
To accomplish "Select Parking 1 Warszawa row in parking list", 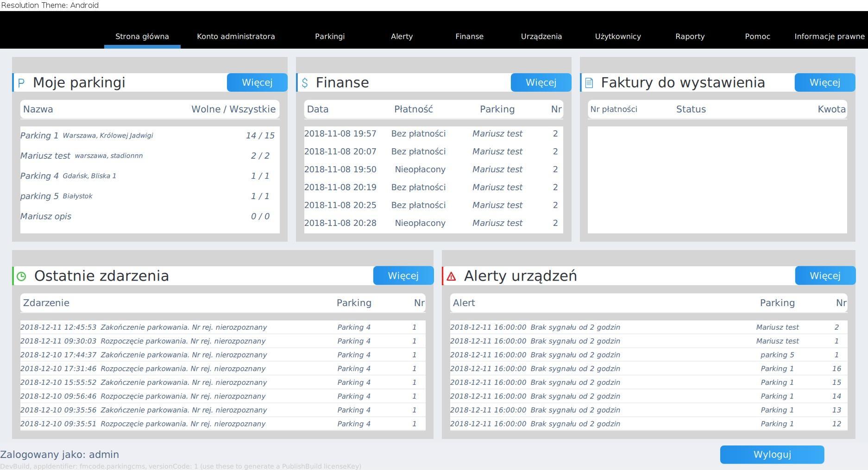I will point(150,136).
